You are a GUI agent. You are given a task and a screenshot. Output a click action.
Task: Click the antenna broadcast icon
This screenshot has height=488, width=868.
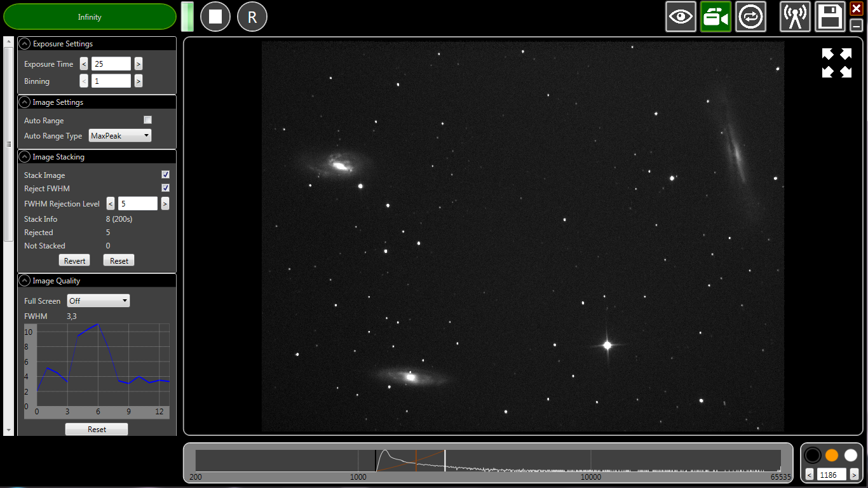pyautogui.click(x=796, y=17)
